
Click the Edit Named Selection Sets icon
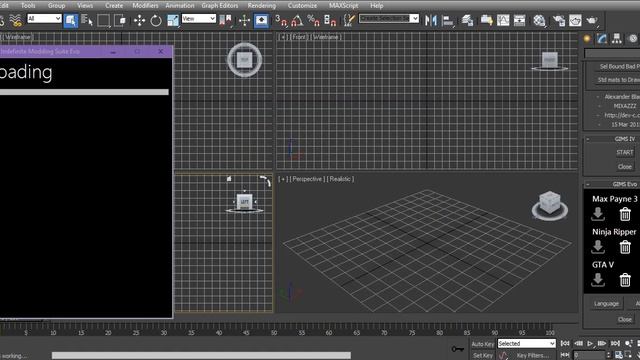349,20
